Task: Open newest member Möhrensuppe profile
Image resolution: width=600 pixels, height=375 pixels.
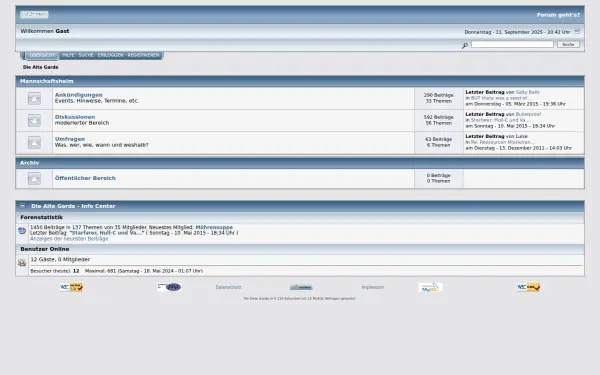Action: click(x=214, y=227)
